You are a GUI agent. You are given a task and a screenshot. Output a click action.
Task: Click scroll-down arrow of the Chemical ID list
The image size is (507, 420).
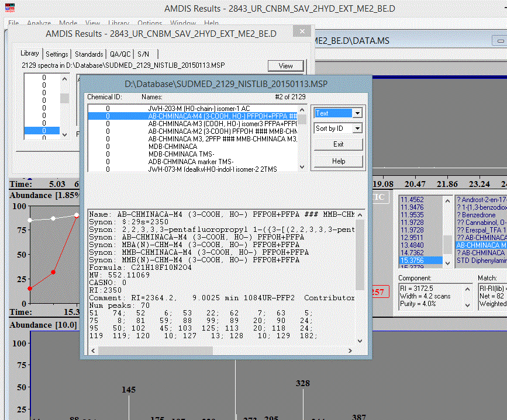pos(64,134)
